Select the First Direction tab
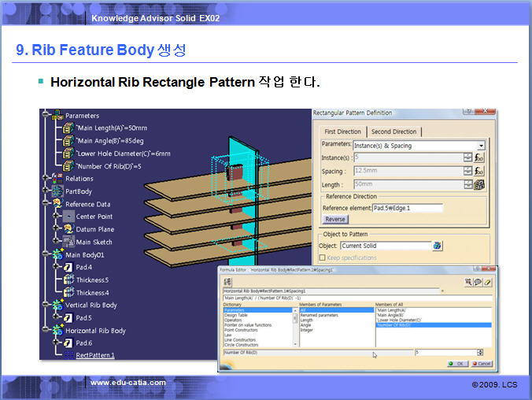This screenshot has width=532, height=400. pyautogui.click(x=342, y=131)
